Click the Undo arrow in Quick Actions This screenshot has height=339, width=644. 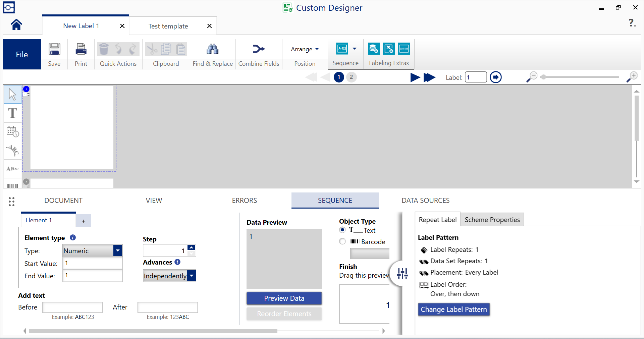pyautogui.click(x=118, y=49)
